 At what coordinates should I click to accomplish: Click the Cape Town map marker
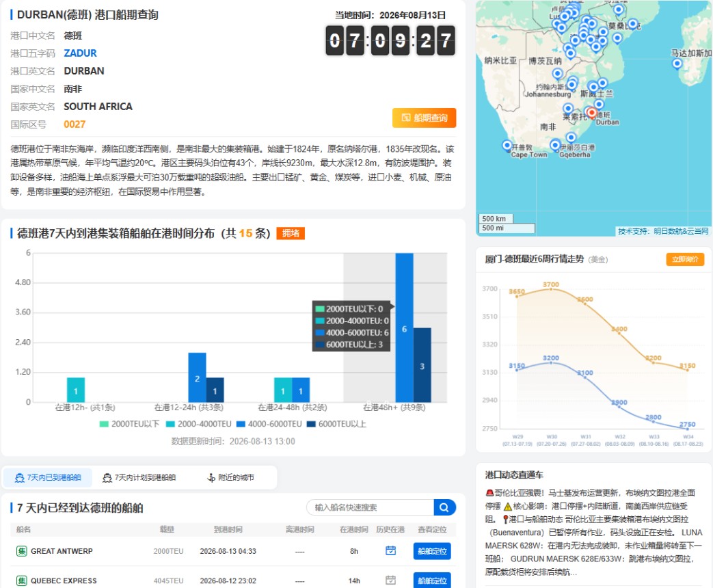[507, 145]
